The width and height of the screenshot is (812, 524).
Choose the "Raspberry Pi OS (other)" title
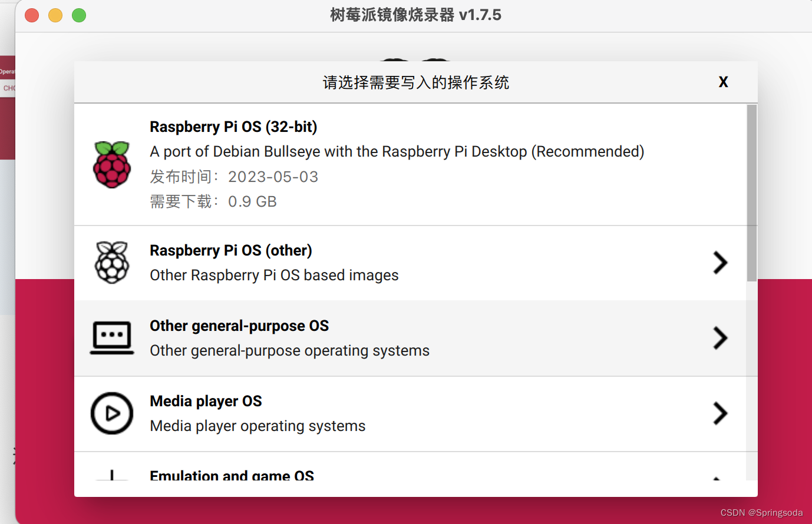[x=230, y=250]
